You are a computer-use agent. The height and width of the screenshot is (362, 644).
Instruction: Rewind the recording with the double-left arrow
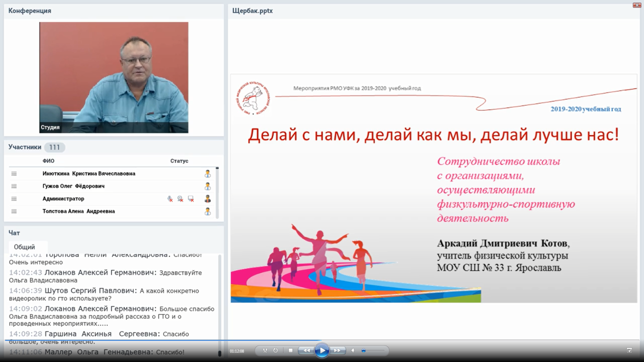point(306,350)
